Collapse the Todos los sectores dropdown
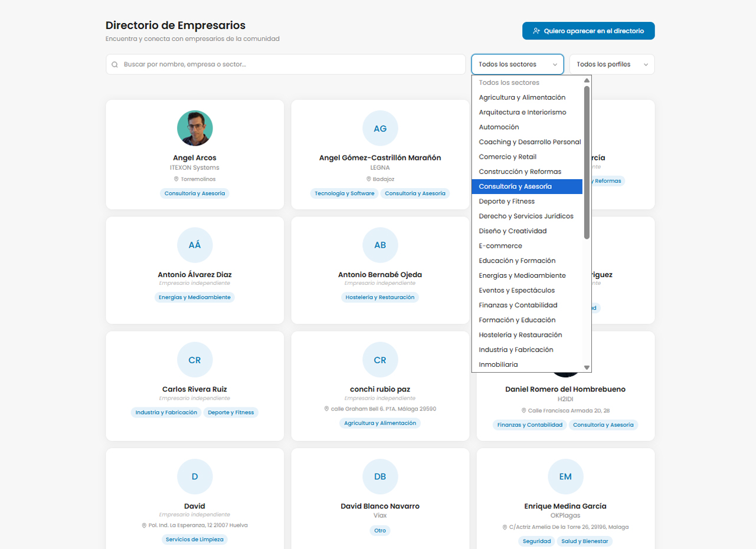756x549 pixels. (x=517, y=64)
